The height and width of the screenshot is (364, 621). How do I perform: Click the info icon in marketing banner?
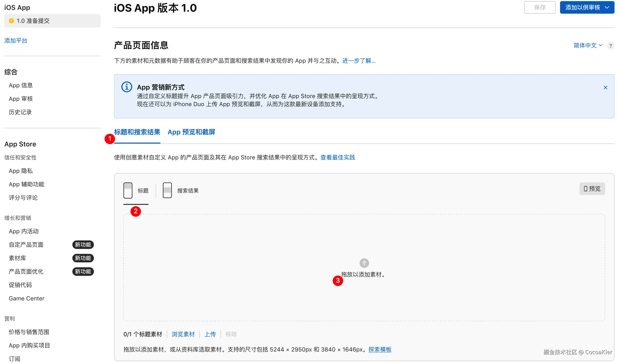click(127, 87)
